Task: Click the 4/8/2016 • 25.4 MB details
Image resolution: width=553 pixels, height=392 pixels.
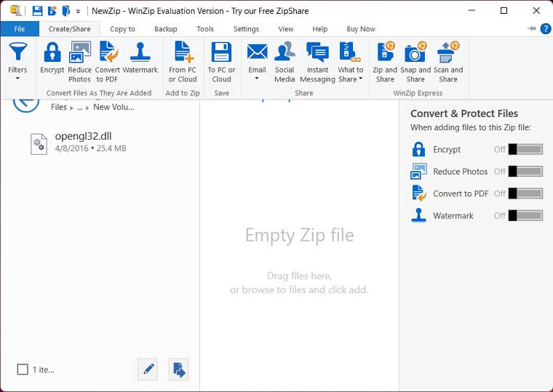Action: [91, 148]
